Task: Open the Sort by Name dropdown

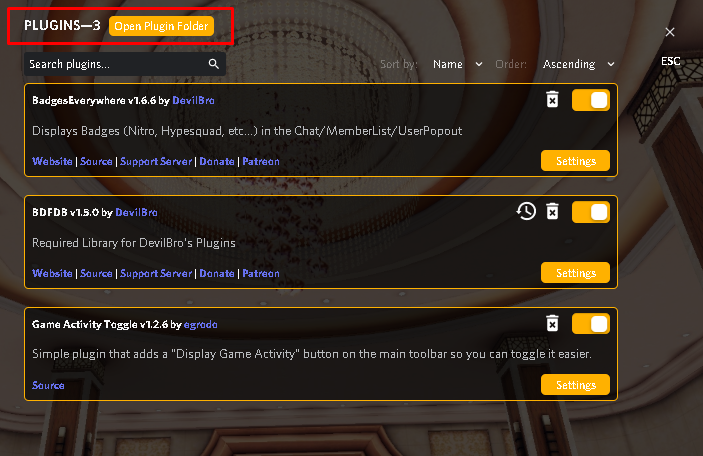Action: (457, 64)
